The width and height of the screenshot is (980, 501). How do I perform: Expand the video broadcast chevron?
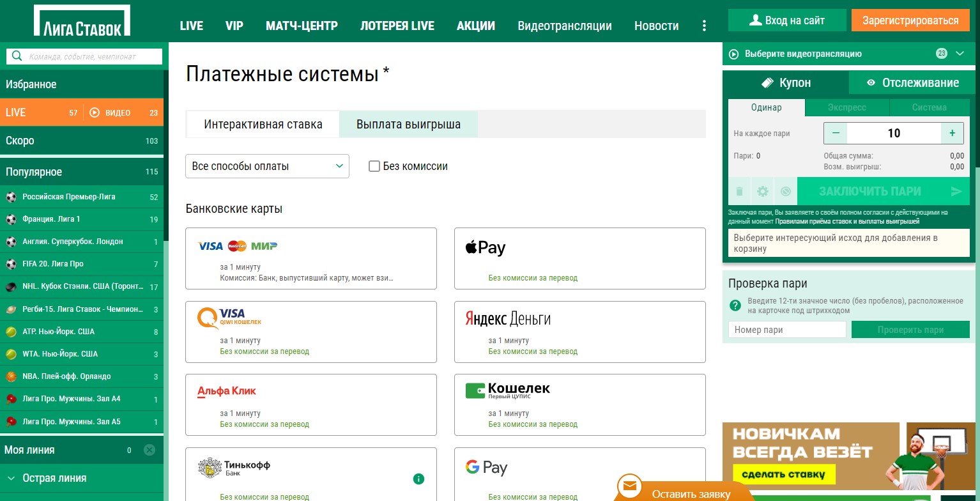(960, 54)
